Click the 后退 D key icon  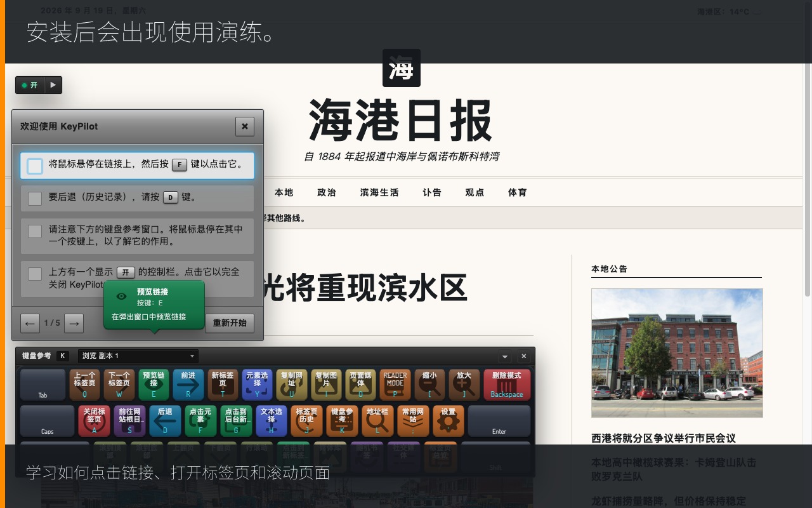click(x=165, y=421)
